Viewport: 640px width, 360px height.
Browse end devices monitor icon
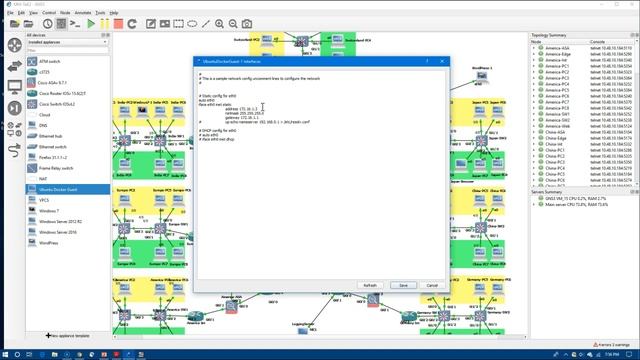[15, 87]
